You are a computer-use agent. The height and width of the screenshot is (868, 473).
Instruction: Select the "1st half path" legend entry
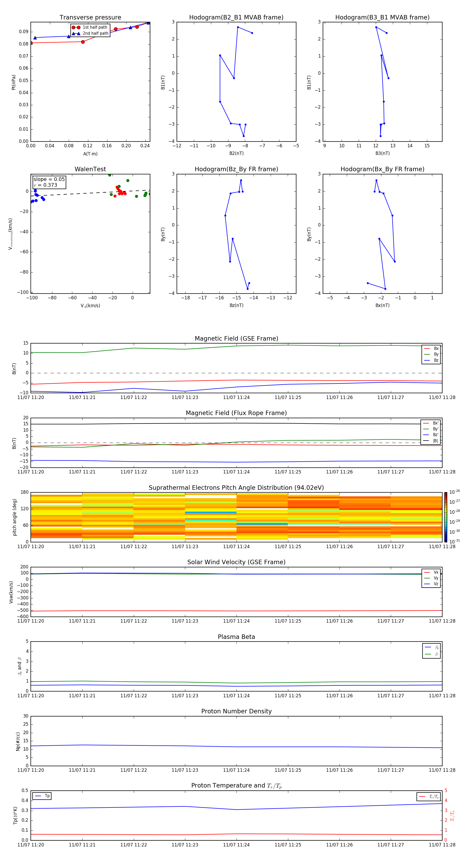point(90,27)
